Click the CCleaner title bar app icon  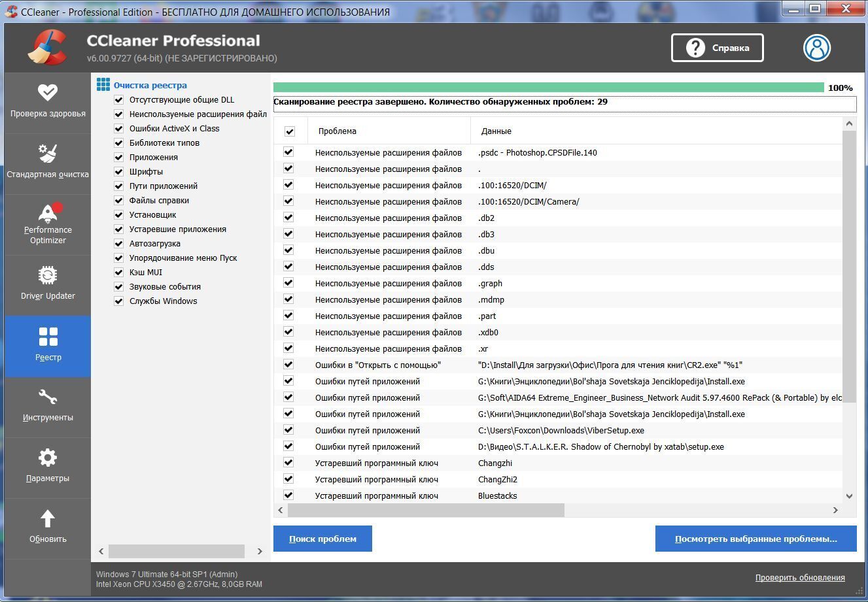pyautogui.click(x=10, y=12)
